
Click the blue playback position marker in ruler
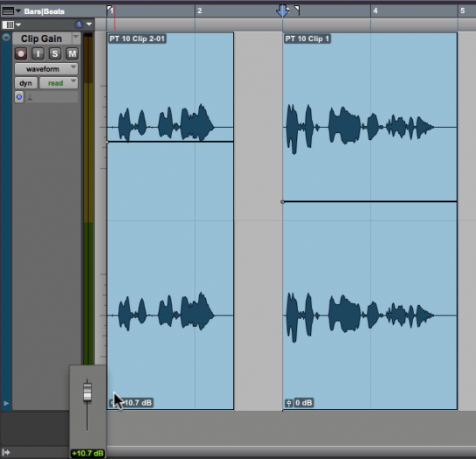pyautogui.click(x=283, y=10)
